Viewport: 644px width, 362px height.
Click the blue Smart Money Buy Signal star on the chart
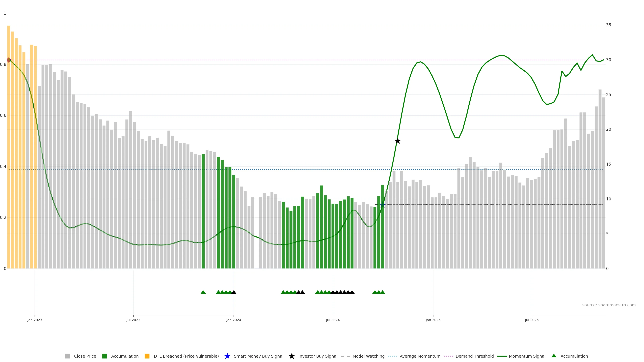pos(382,205)
